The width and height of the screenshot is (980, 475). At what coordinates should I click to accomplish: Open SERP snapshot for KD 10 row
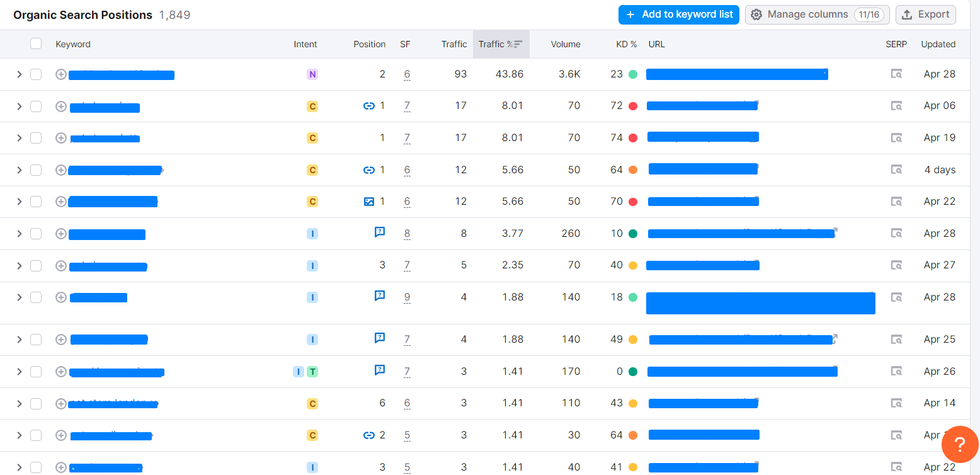pos(896,233)
